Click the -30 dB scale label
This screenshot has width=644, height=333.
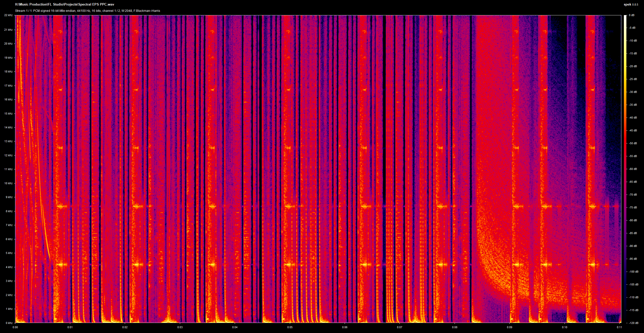(633, 92)
